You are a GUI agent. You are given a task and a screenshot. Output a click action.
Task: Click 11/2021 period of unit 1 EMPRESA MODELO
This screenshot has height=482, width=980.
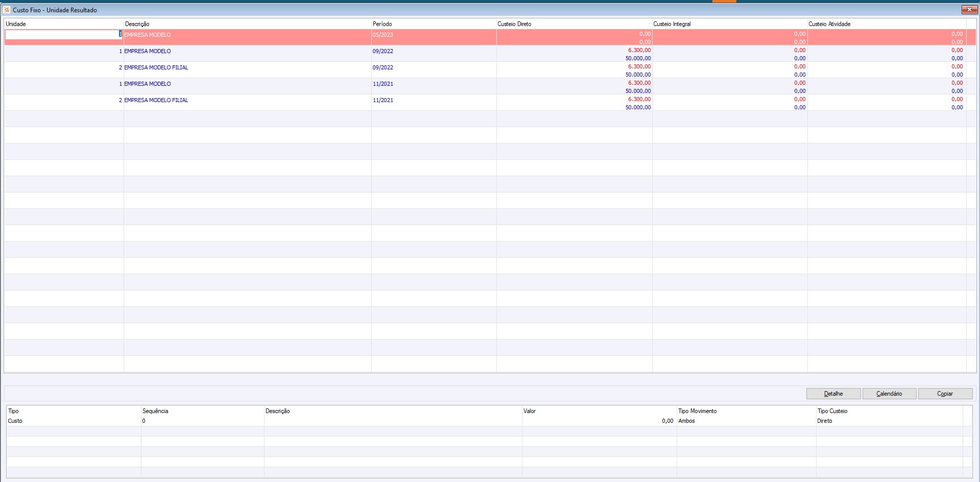coord(383,84)
